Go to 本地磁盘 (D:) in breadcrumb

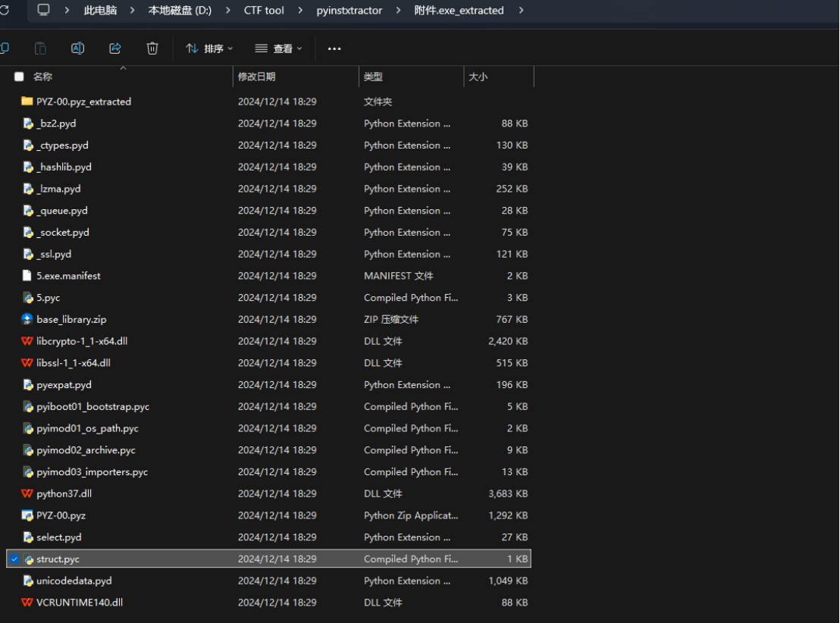[x=180, y=10]
